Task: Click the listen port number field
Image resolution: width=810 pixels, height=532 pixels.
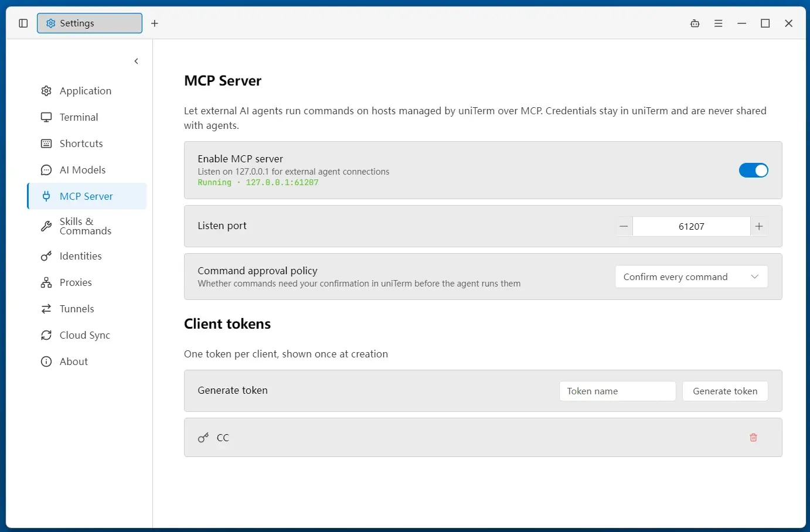Action: click(691, 226)
